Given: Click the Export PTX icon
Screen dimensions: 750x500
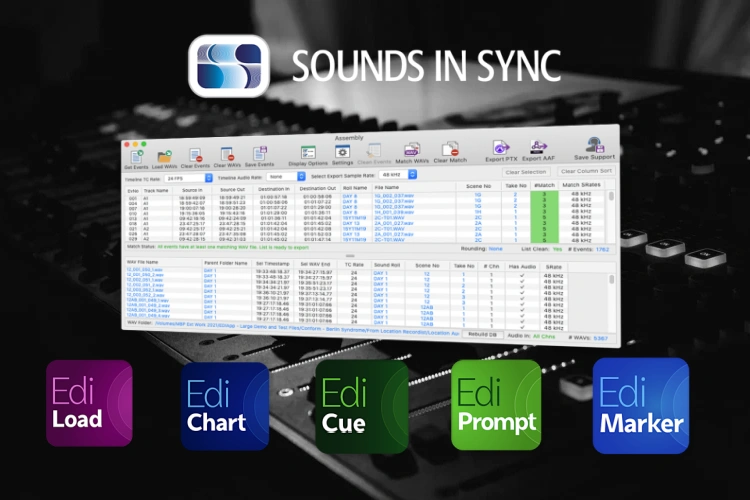Looking at the screenshot, I should click(x=501, y=147).
